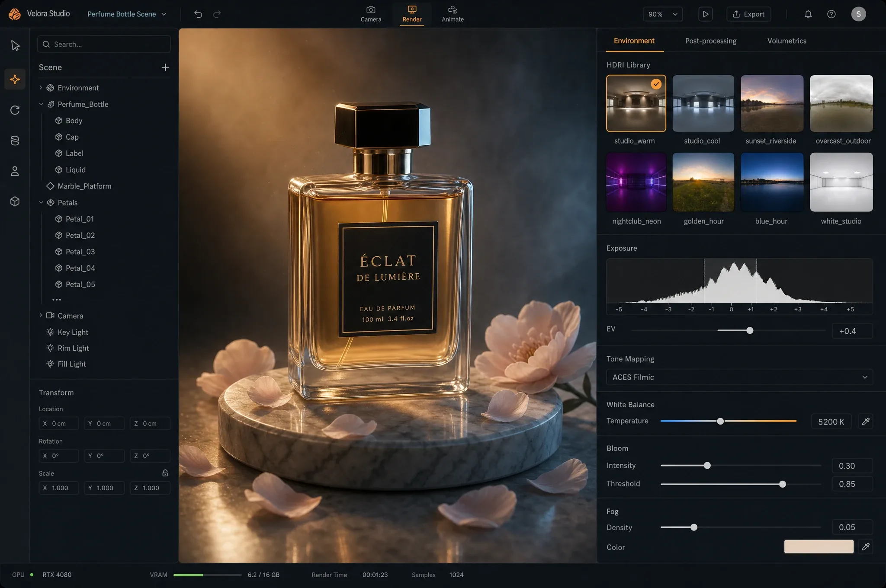The height and width of the screenshot is (588, 886).
Task: Open the stacked layers database icon
Action: point(15,141)
